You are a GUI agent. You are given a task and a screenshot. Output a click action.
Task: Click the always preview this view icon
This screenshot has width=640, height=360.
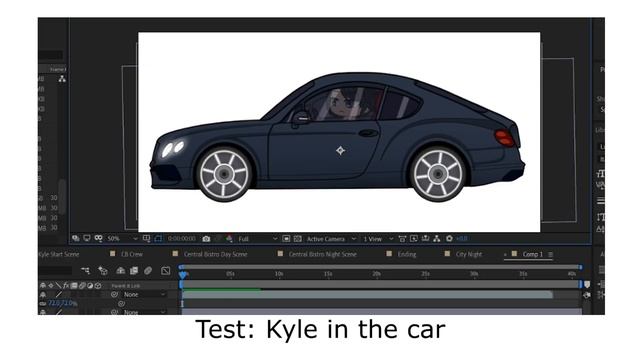[76, 238]
